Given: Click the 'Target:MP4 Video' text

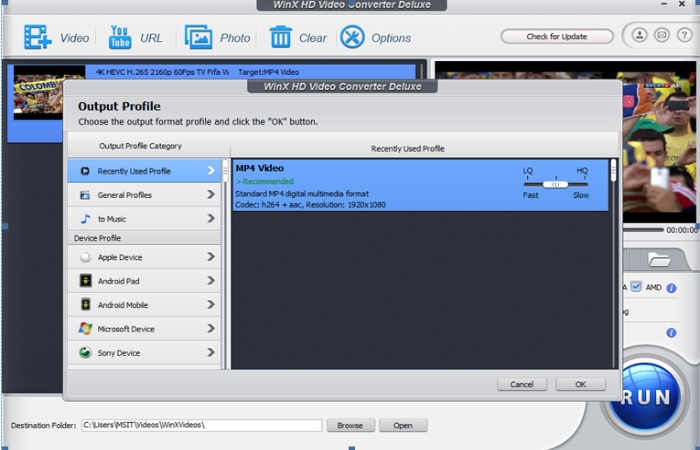Looking at the screenshot, I should click(269, 72).
